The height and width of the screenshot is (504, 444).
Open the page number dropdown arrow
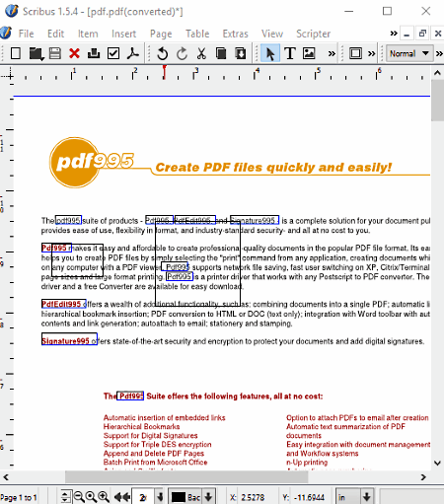[x=160, y=497]
